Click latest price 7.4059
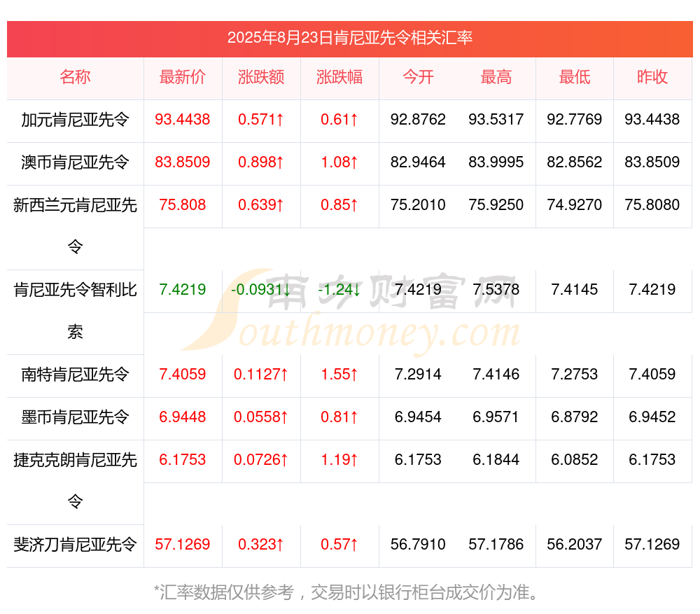The image size is (700, 614). coord(183,374)
